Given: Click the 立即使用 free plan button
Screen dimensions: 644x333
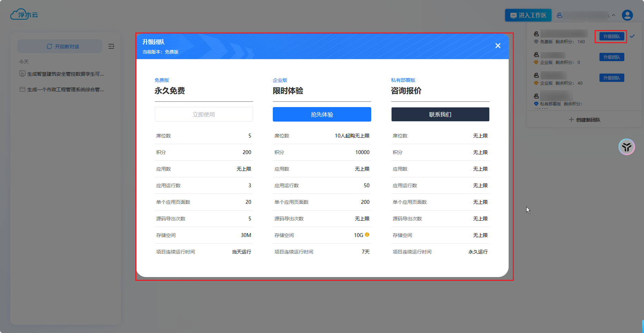Looking at the screenshot, I should coord(204,114).
